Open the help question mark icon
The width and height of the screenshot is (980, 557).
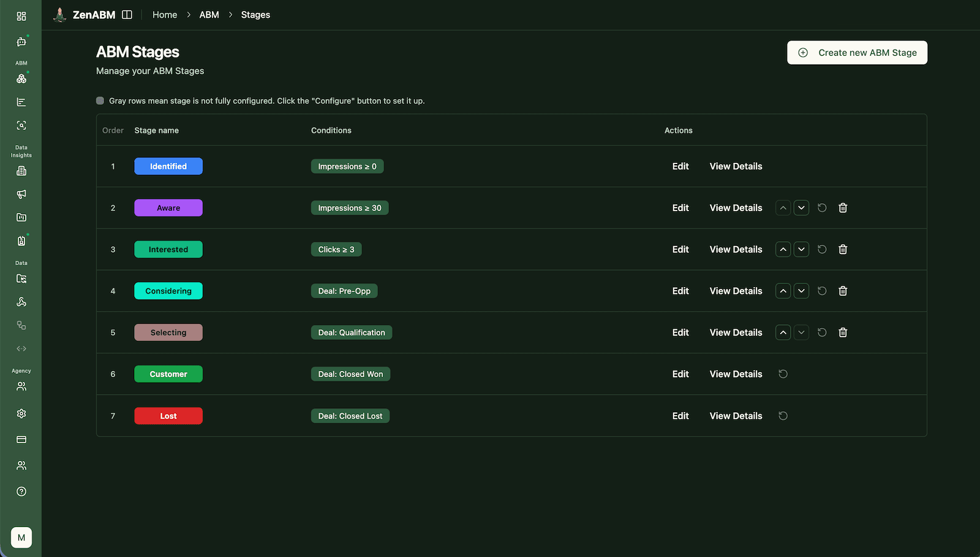pyautogui.click(x=21, y=491)
